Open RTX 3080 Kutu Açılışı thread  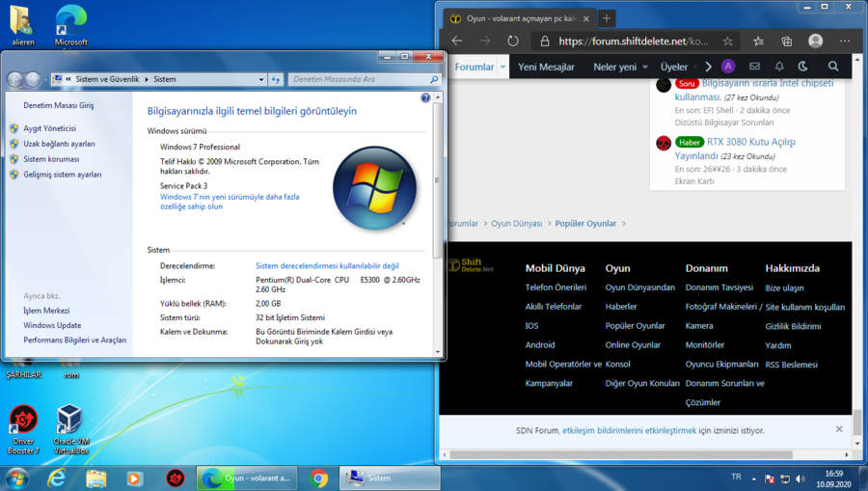pyautogui.click(x=735, y=149)
